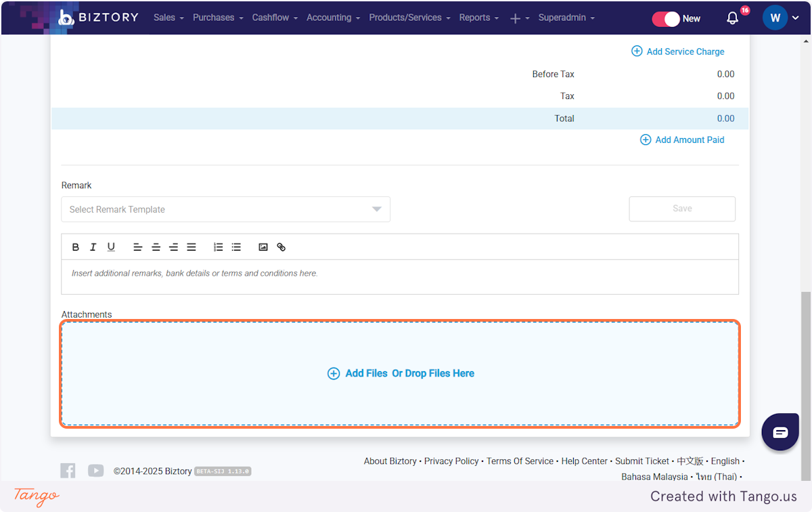
Task: Click the page vertical scrollbar
Action: coord(806,386)
